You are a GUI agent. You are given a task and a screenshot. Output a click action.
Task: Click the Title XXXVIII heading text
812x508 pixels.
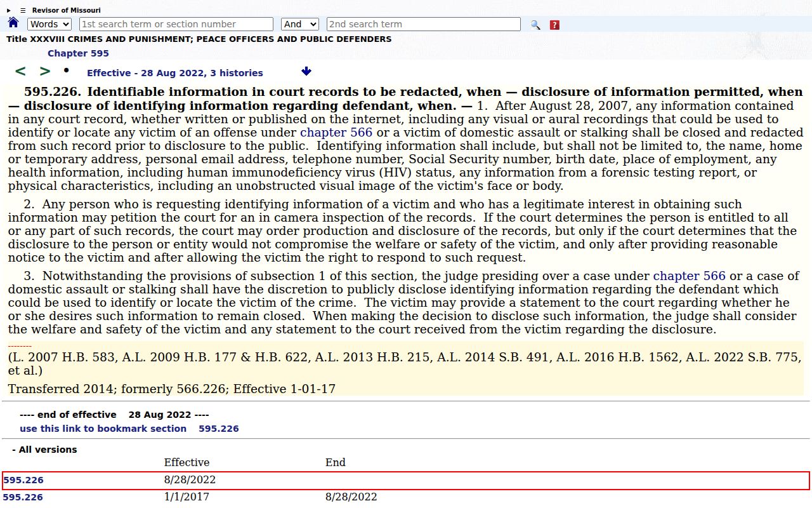199,39
